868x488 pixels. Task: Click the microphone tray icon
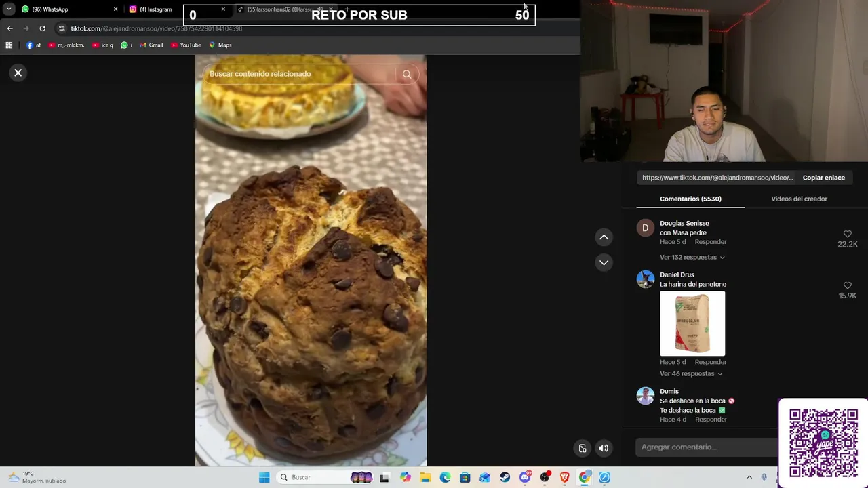764,477
